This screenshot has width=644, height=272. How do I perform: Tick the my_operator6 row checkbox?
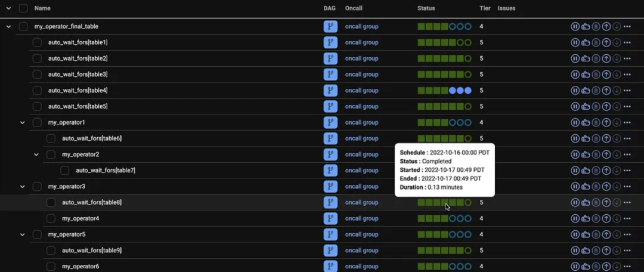point(51,267)
